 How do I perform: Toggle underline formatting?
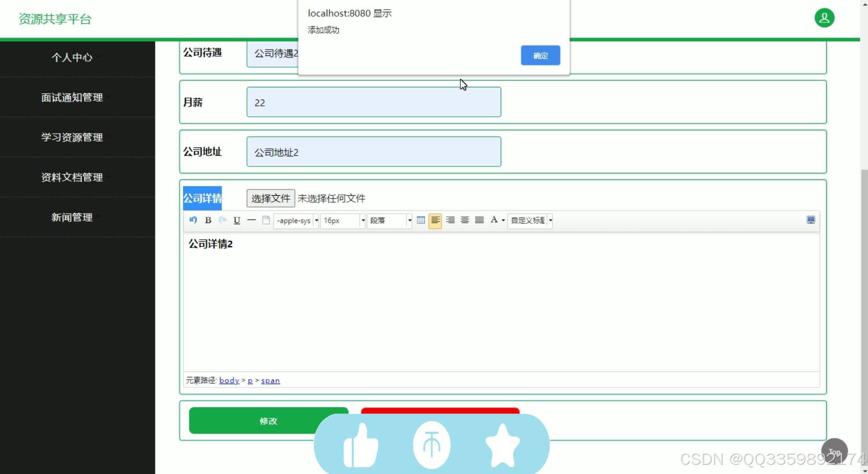pyautogui.click(x=237, y=220)
